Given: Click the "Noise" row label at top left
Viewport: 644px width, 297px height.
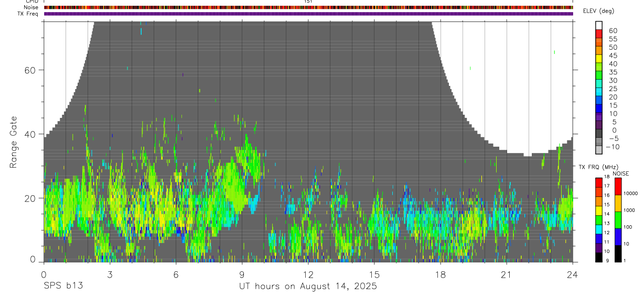Looking at the screenshot, I should (x=31, y=7).
